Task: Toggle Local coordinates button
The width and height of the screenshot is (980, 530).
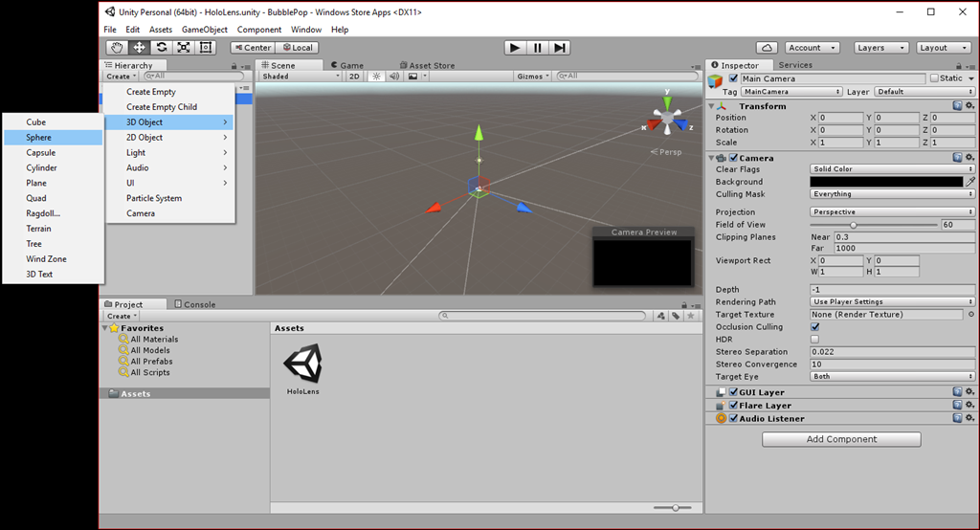Action: tap(297, 48)
